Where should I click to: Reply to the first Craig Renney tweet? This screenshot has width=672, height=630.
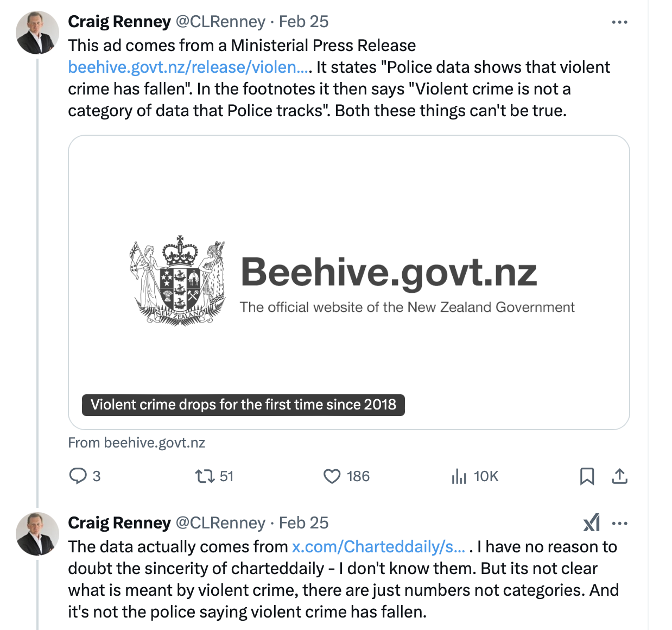tap(78, 476)
